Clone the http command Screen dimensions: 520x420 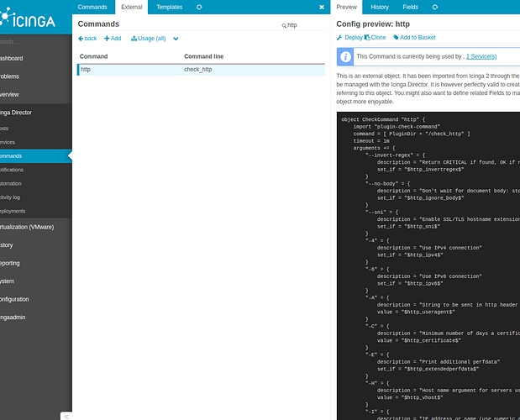point(375,38)
